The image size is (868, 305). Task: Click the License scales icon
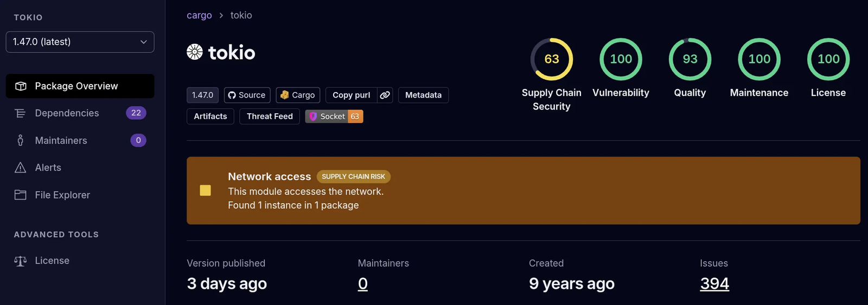[21, 261]
